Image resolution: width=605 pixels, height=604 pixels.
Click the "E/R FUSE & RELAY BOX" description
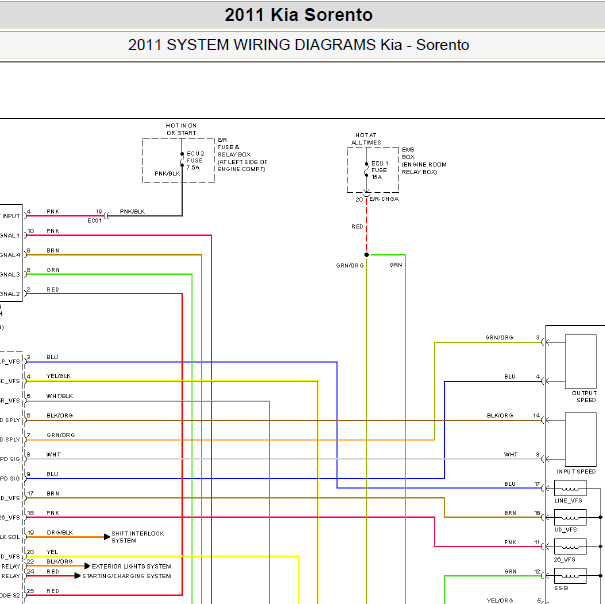click(x=242, y=154)
